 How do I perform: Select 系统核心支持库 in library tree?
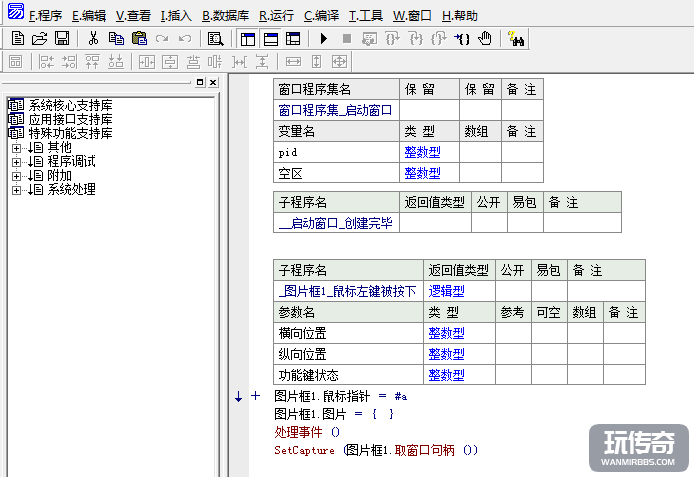[x=70, y=105]
